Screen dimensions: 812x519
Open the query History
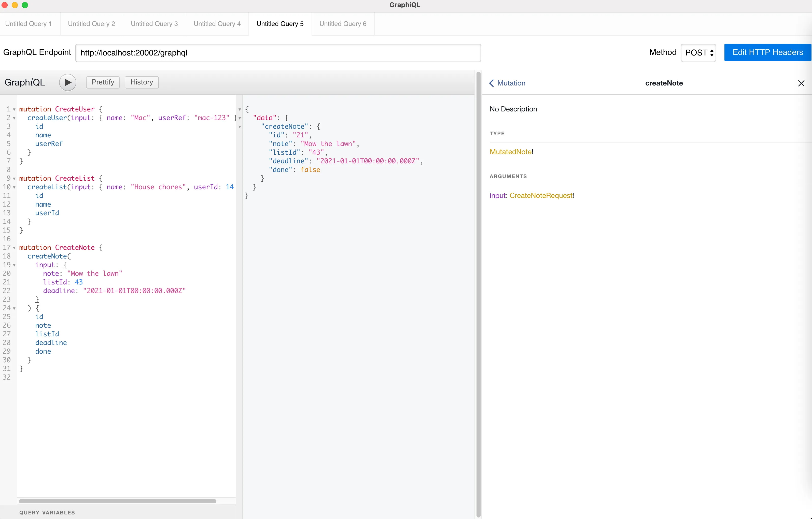click(142, 82)
